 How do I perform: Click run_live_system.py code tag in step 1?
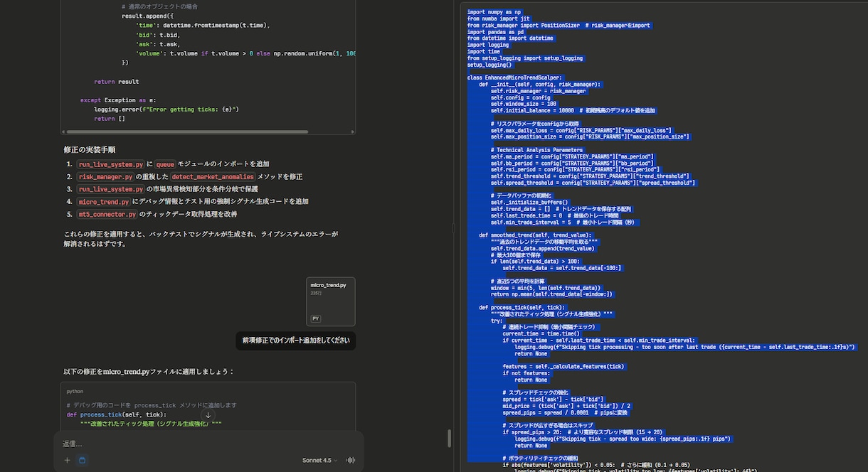coord(110,164)
